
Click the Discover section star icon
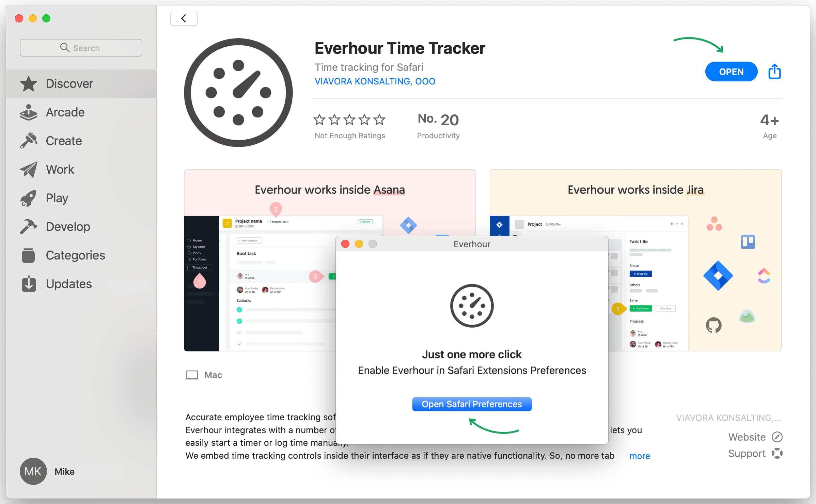pos(29,83)
